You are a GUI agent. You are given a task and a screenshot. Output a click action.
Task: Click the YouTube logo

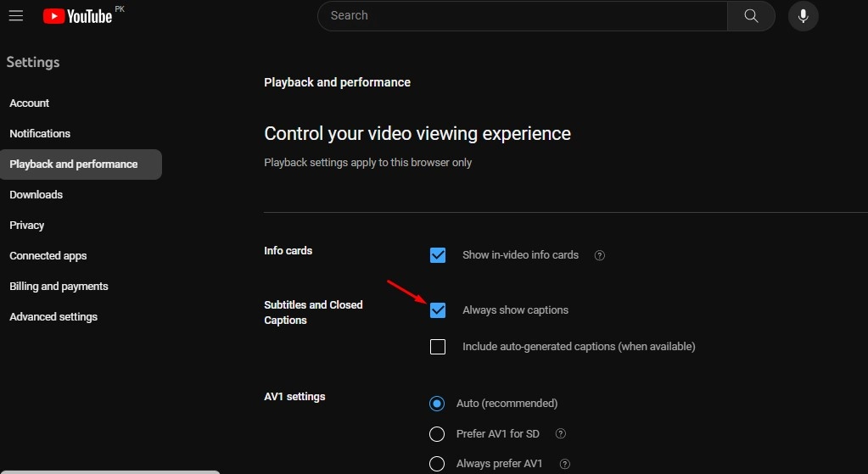(77, 15)
